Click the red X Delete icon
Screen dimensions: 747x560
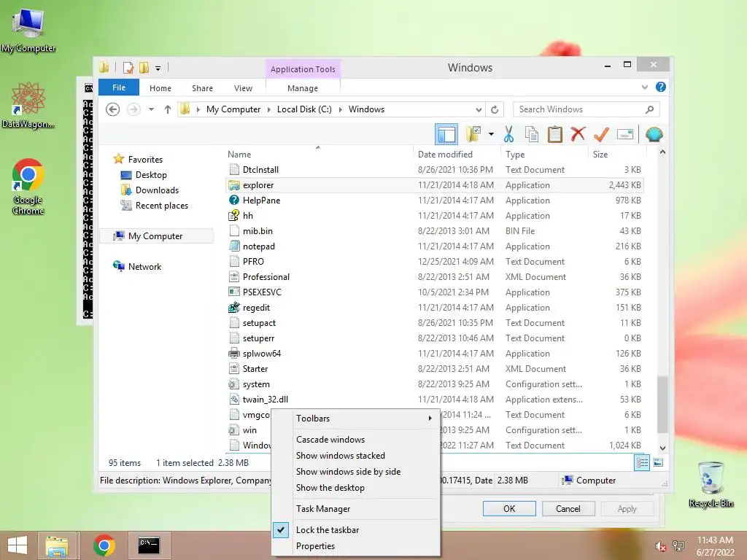pyautogui.click(x=578, y=134)
